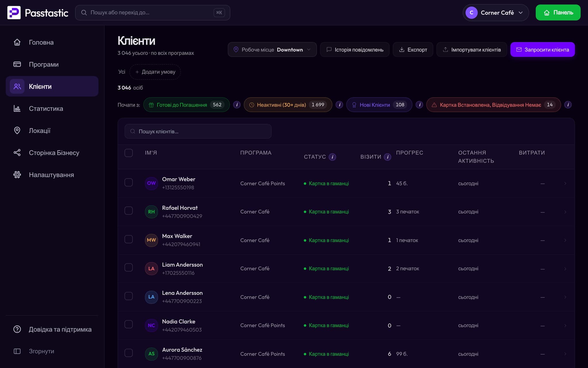The image size is (588, 368).
Task: Open Статистика in sidebar
Action: [x=52, y=109]
